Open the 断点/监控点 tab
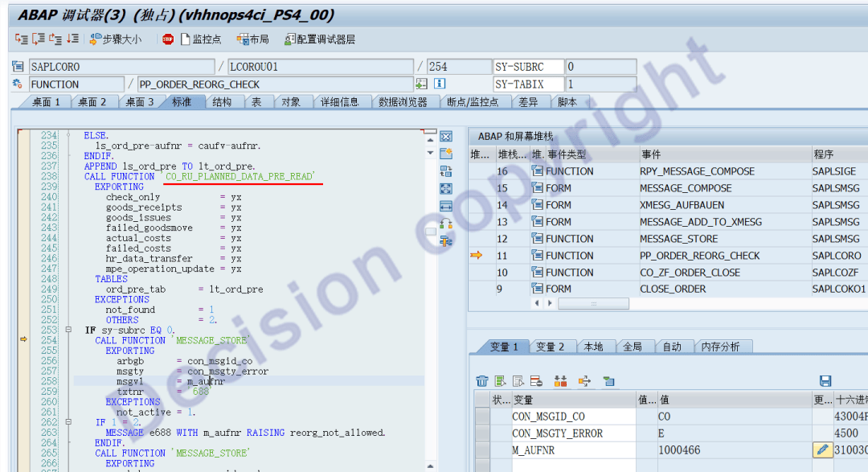Viewport: 868px width, 472px height. (x=473, y=102)
